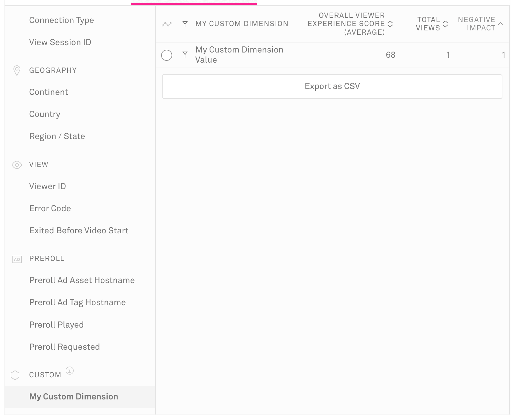Viewport: 515px width, 420px height.
Task: Toggle Negative Impact sort order
Action: [501, 24]
